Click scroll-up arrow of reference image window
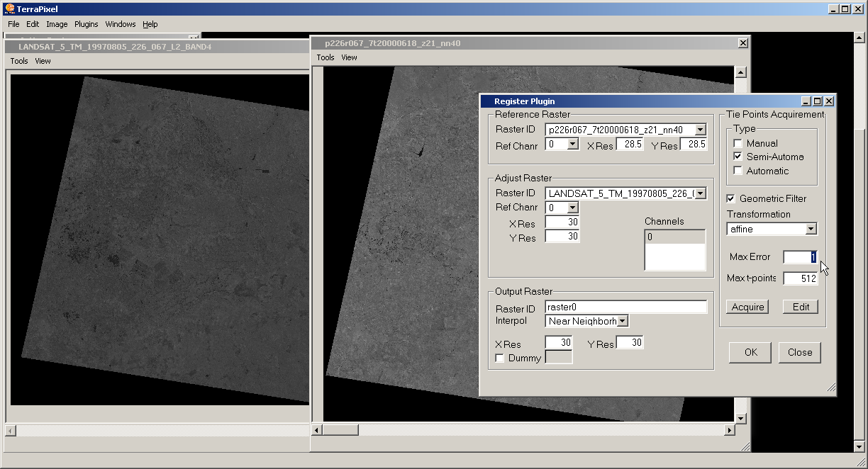The height and width of the screenshot is (469, 868). click(740, 72)
